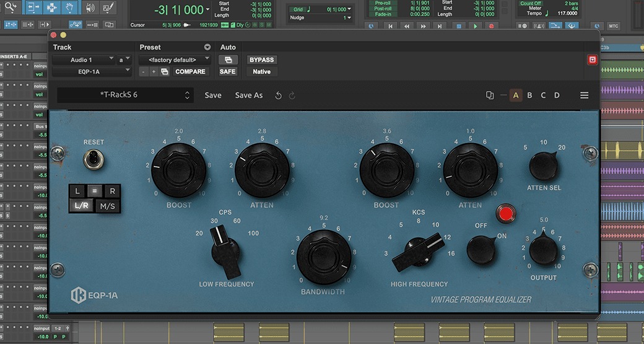This screenshot has width=644, height=344.
Task: Click the HIGH FREQUENCY KCS selector switch
Action: point(419,251)
